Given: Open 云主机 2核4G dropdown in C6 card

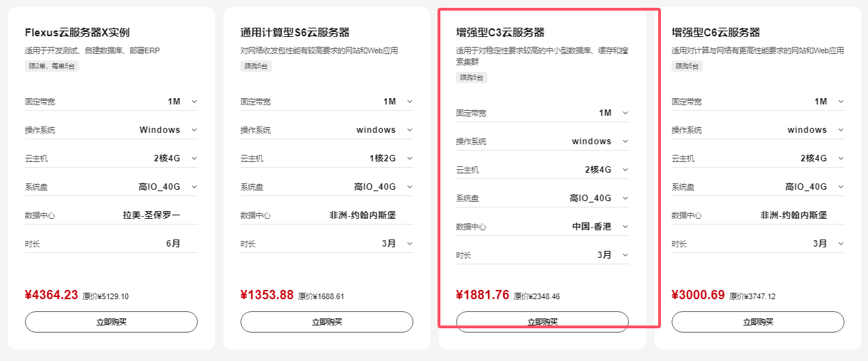Looking at the screenshot, I should (x=758, y=158).
